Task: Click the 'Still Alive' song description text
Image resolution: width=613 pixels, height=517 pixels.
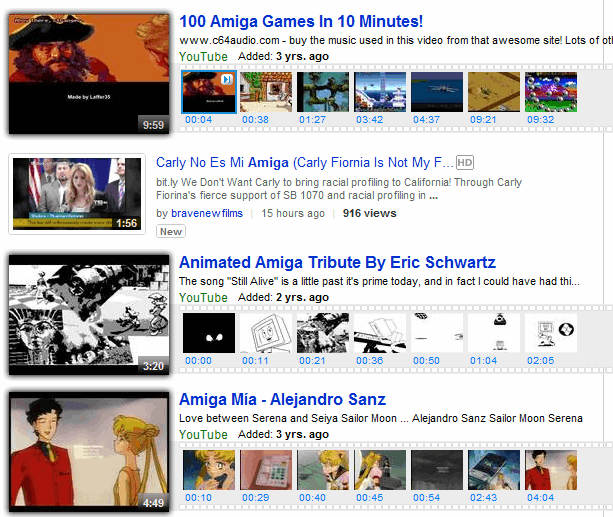Action: (379, 281)
